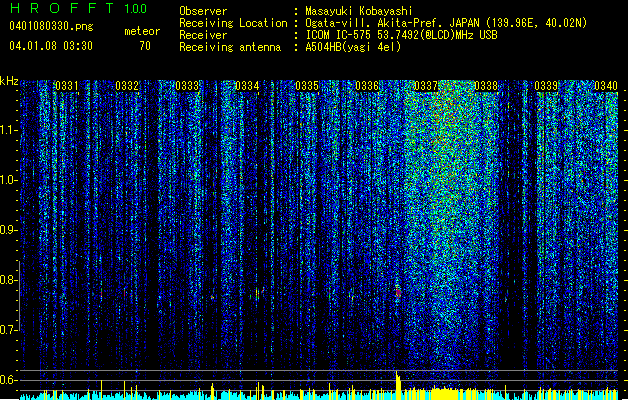
Task: Click the 0338 time marker
Action: pos(486,86)
